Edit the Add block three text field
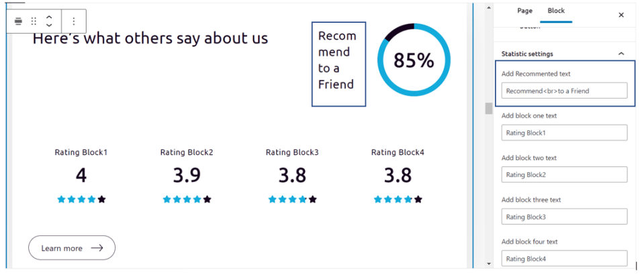 564,217
